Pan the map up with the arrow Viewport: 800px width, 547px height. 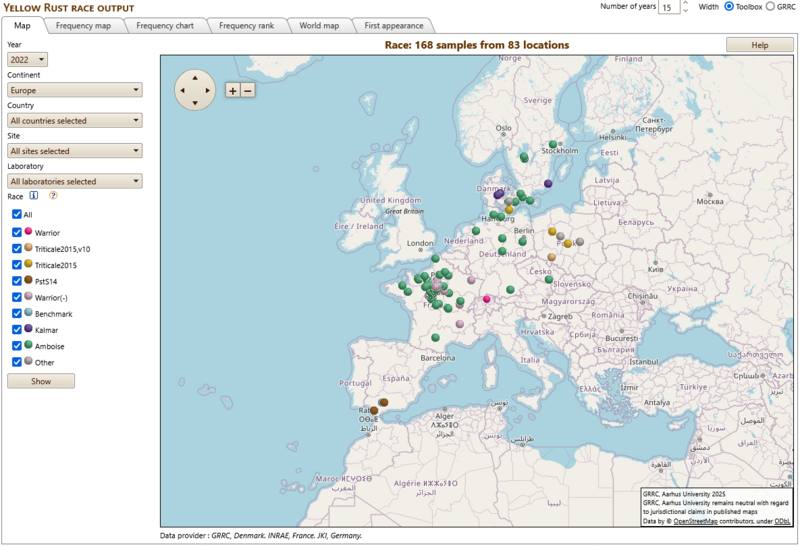[x=194, y=76]
